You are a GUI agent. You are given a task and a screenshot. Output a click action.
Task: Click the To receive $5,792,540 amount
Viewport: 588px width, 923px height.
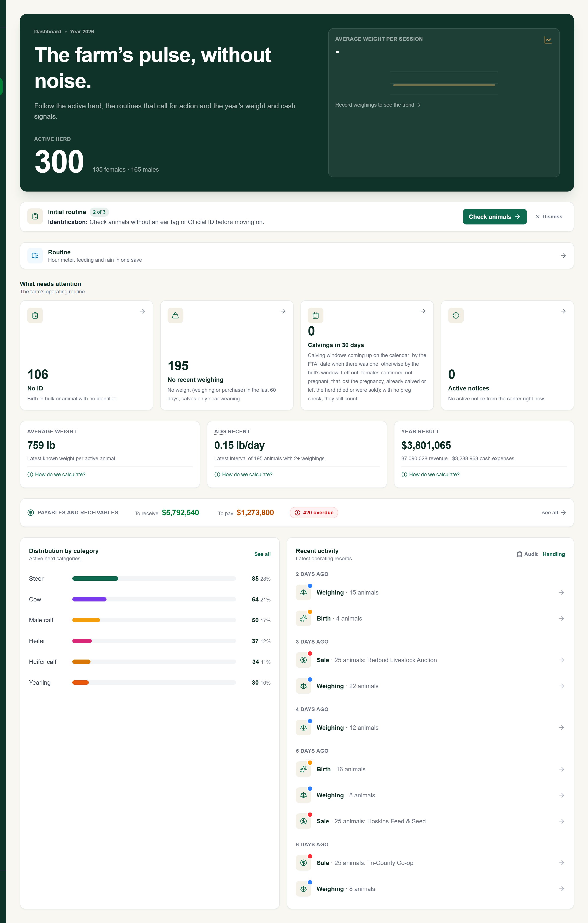click(180, 512)
